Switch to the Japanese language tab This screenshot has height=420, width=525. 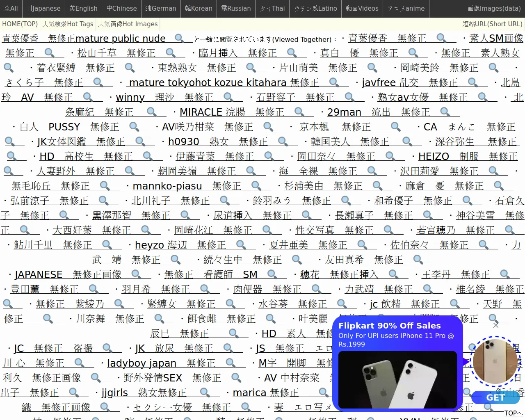43,9
